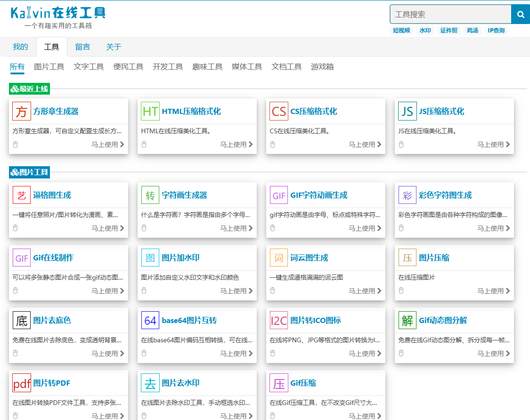This screenshot has height=420, width=530.
Task: Click the JS icon for JS压缩格式化
Action: point(407,111)
